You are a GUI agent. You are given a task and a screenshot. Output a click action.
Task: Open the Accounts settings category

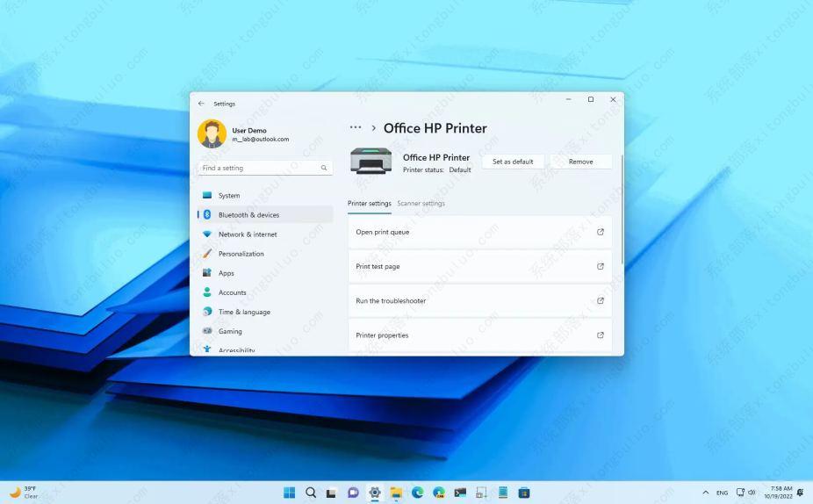(265, 292)
